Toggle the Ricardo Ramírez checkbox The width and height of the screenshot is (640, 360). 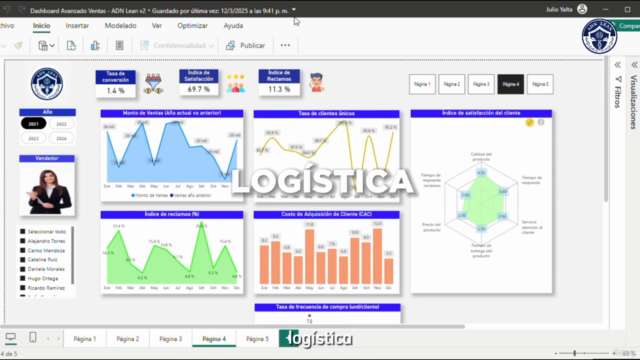[23, 288]
